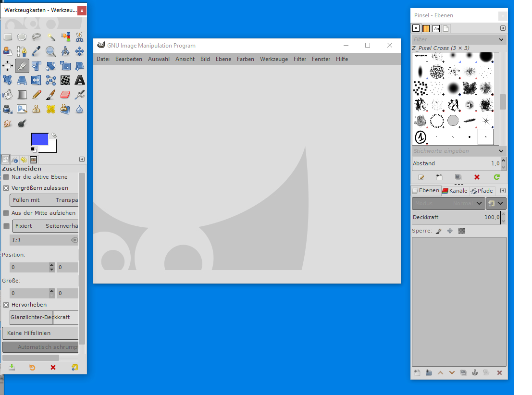Select the Magic Wand selection tool
Screen dimensions: 532x395
[51, 37]
